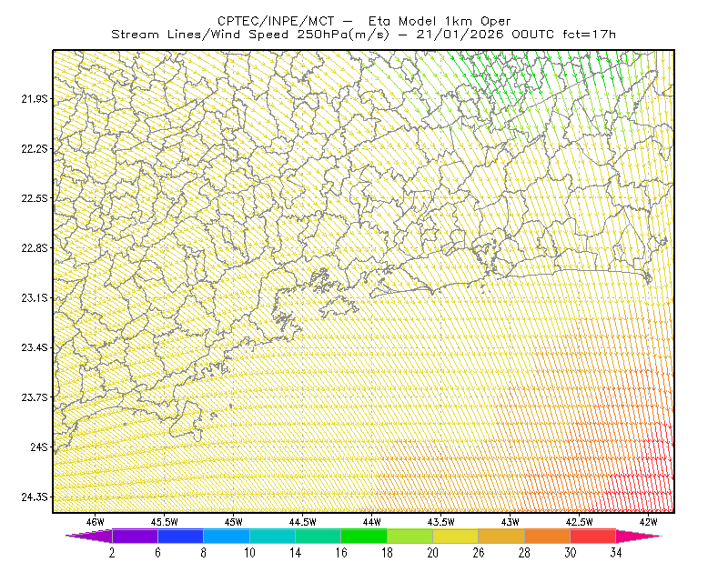Click the yellow legend swatch between 20 and 26
728x562 pixels.
coord(456,536)
